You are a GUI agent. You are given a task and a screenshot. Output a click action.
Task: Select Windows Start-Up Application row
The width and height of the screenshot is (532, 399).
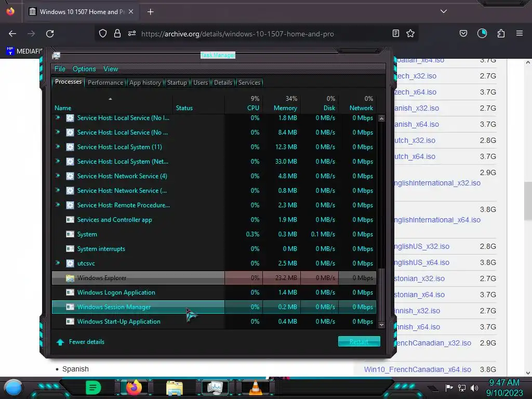click(214, 321)
